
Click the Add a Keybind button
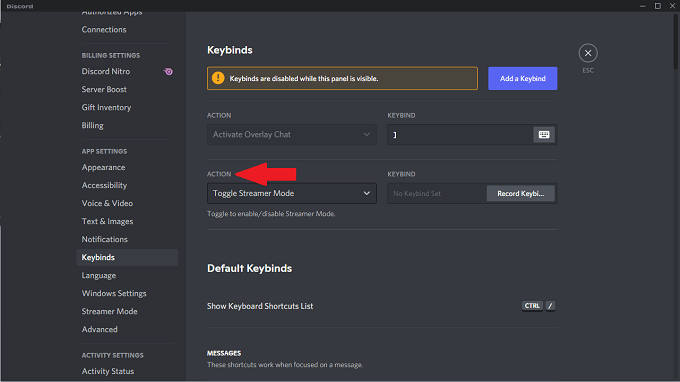click(523, 78)
